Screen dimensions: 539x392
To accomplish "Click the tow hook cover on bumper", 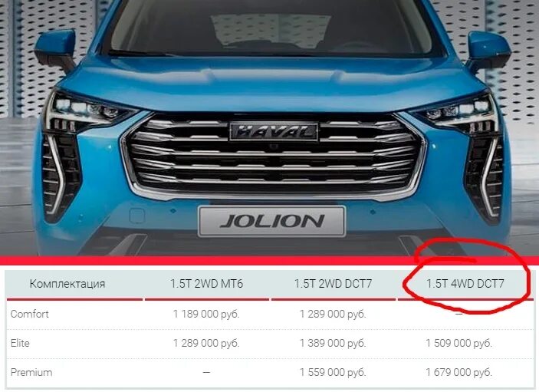I will [136, 216].
